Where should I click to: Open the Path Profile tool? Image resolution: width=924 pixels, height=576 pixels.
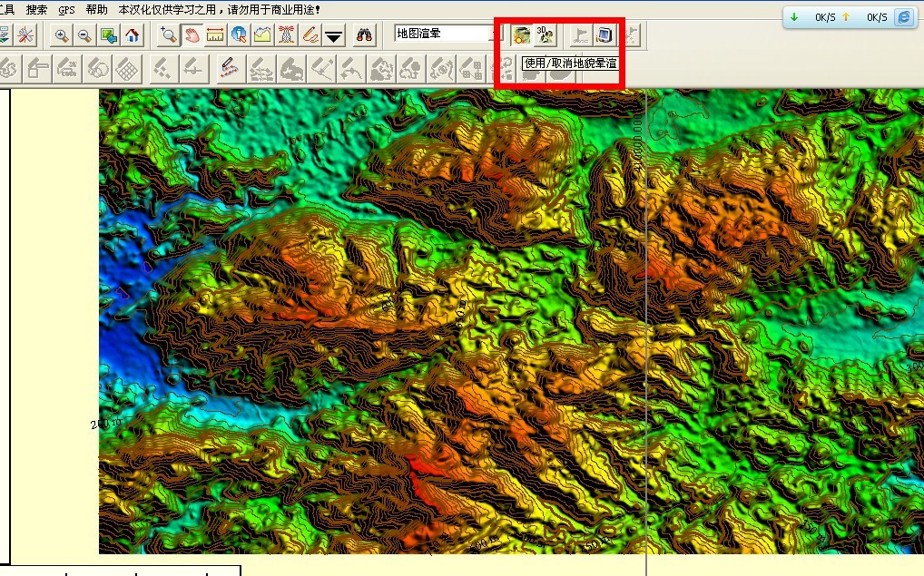coord(262,35)
